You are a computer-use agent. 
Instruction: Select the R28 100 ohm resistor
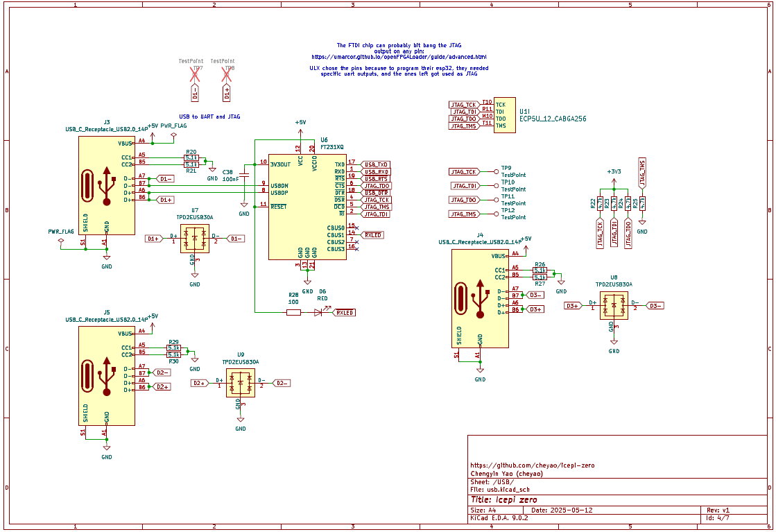click(x=293, y=313)
